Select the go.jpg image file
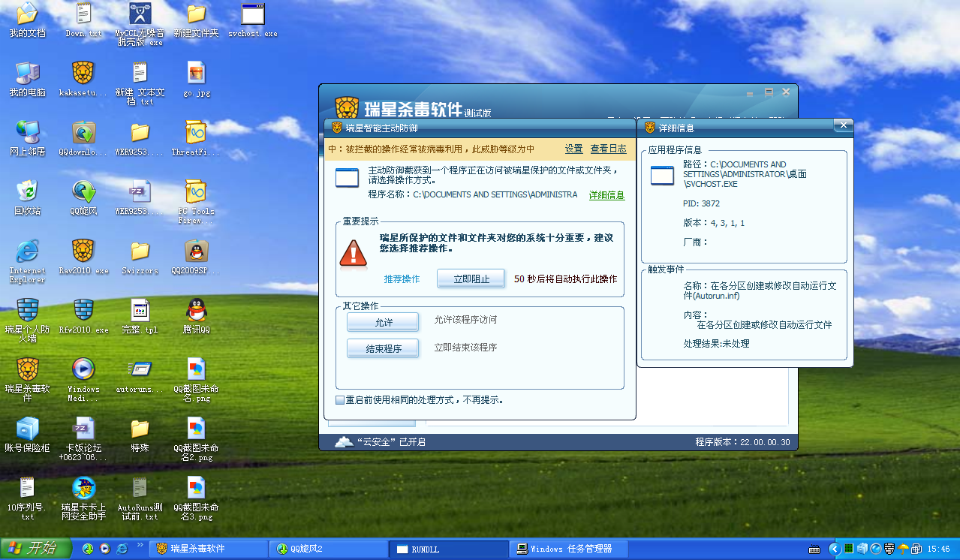Image resolution: width=960 pixels, height=560 pixels. tap(197, 79)
